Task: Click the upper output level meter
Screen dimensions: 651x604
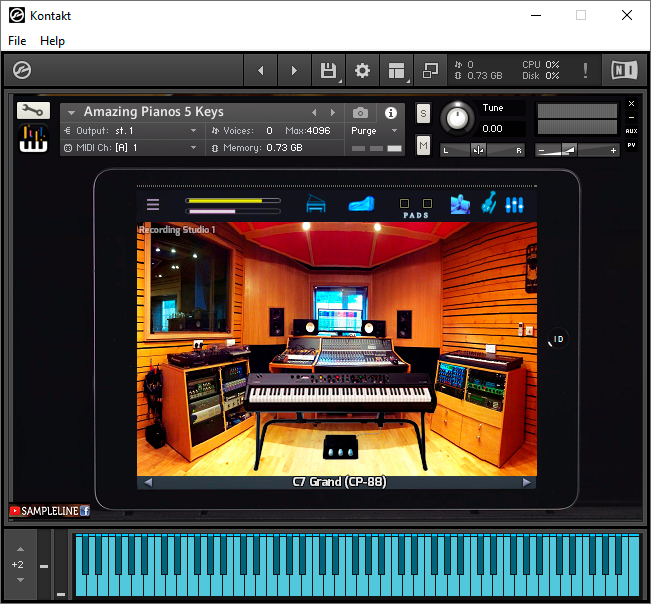Action: (x=577, y=111)
